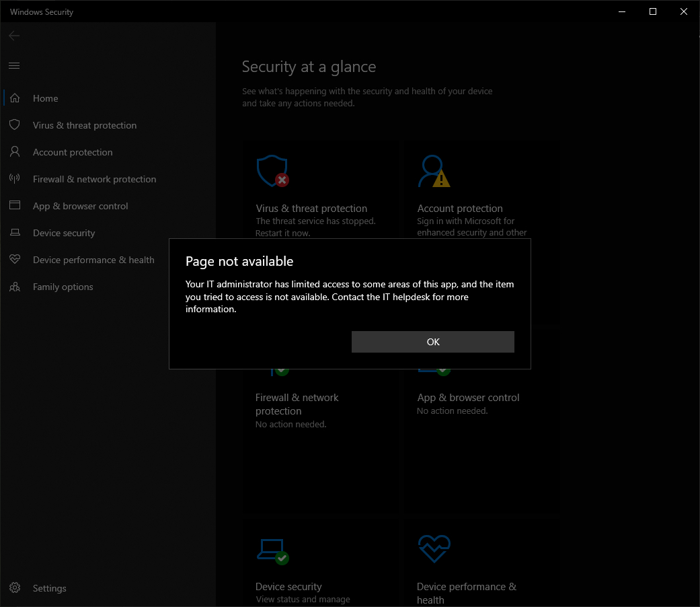Click Account protection tile title
Screen dimensions: 700x607
[x=460, y=209]
